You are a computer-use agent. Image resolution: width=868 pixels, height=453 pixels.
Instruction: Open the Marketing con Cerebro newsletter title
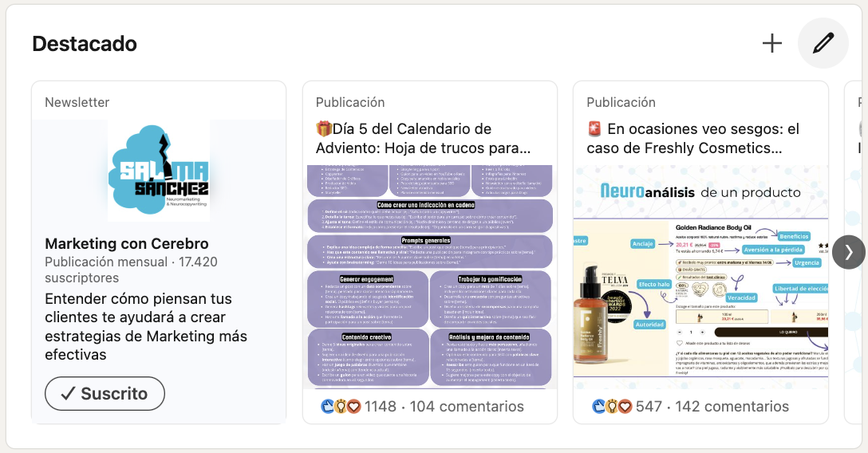tap(127, 243)
